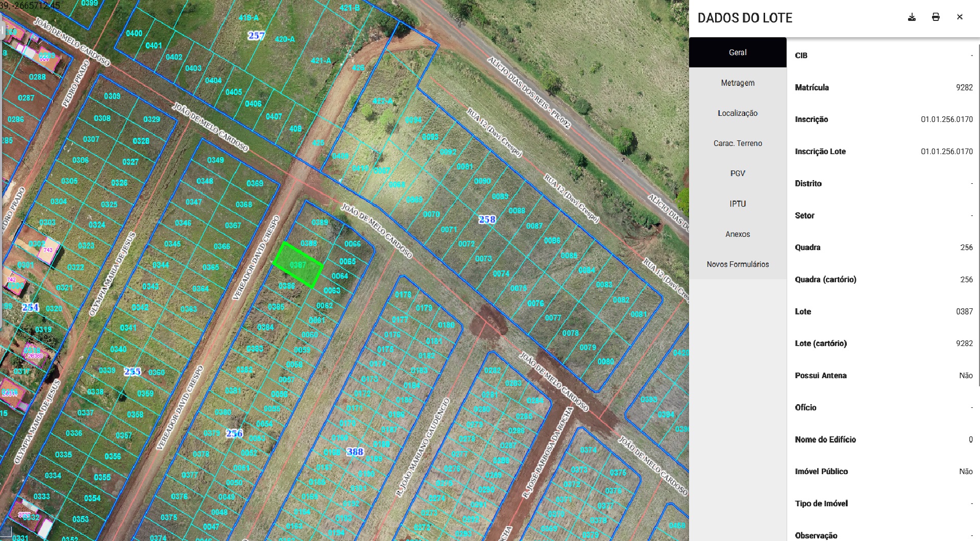Show the Anexos tab
This screenshot has height=541, width=980.
point(738,234)
